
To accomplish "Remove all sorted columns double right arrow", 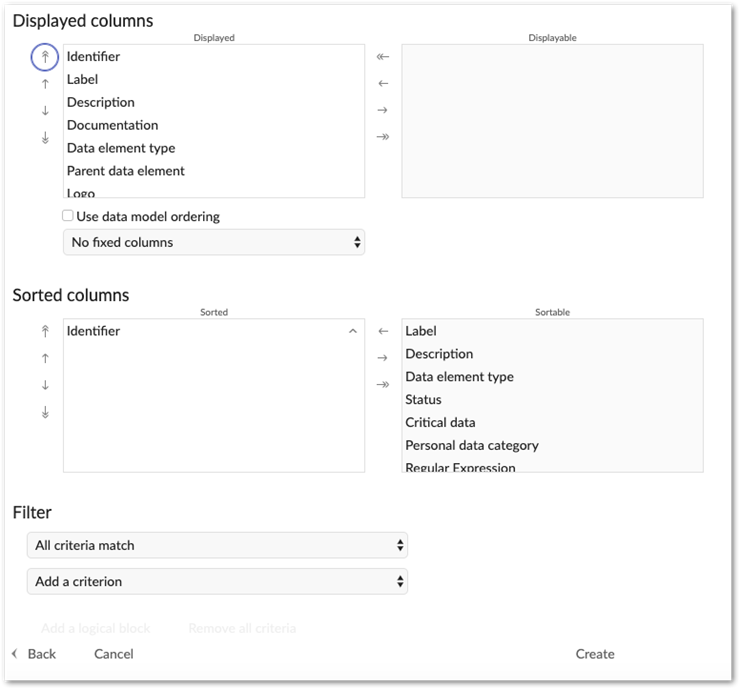I will pos(383,385).
